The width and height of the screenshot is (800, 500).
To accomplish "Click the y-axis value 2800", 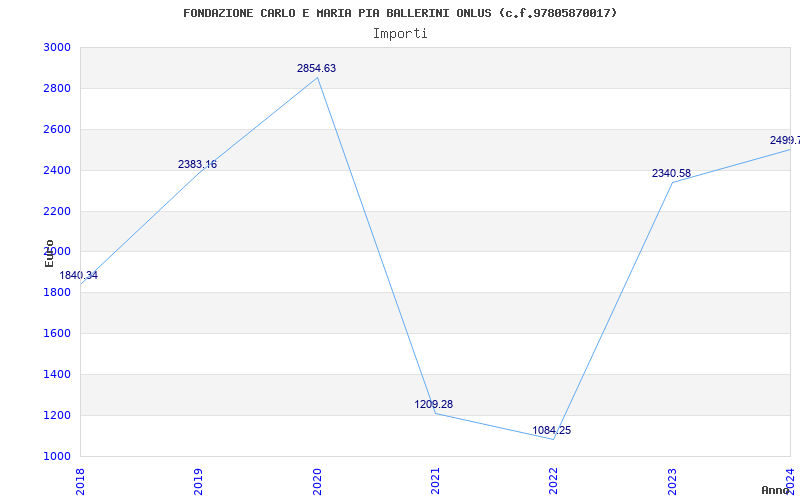I will [57, 88].
